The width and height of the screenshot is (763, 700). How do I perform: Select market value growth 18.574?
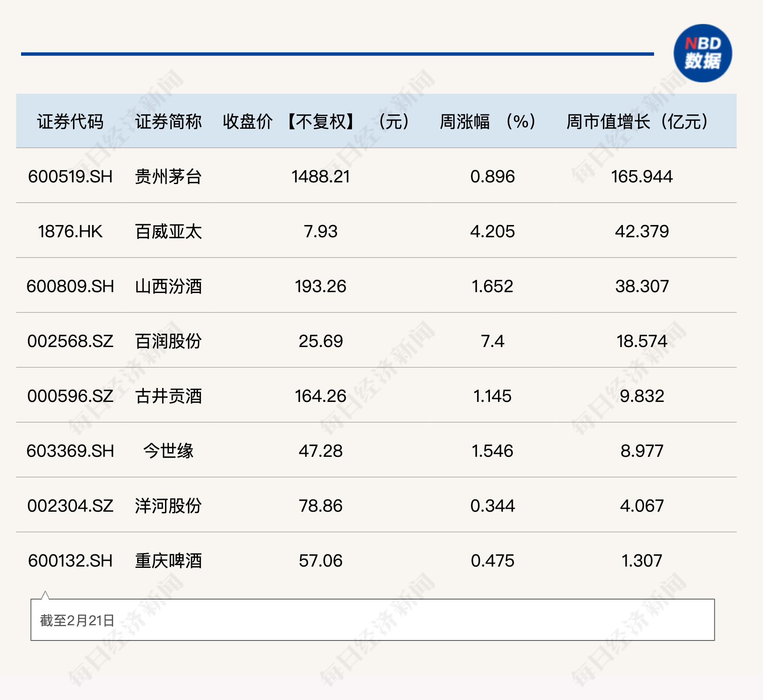click(x=642, y=341)
